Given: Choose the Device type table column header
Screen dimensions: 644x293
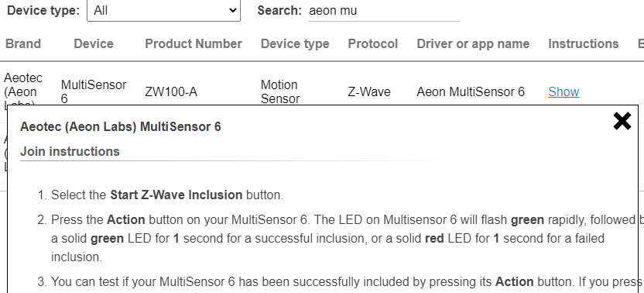Looking at the screenshot, I should [295, 43].
